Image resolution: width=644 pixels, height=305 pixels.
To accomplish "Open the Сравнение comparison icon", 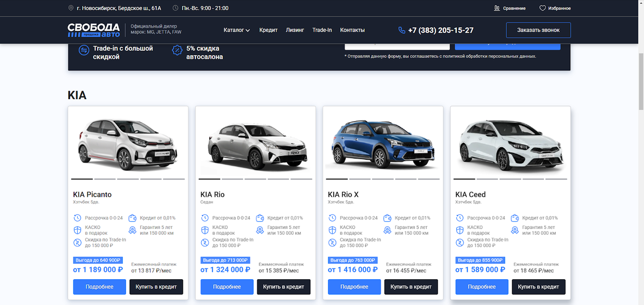I will pos(496,8).
